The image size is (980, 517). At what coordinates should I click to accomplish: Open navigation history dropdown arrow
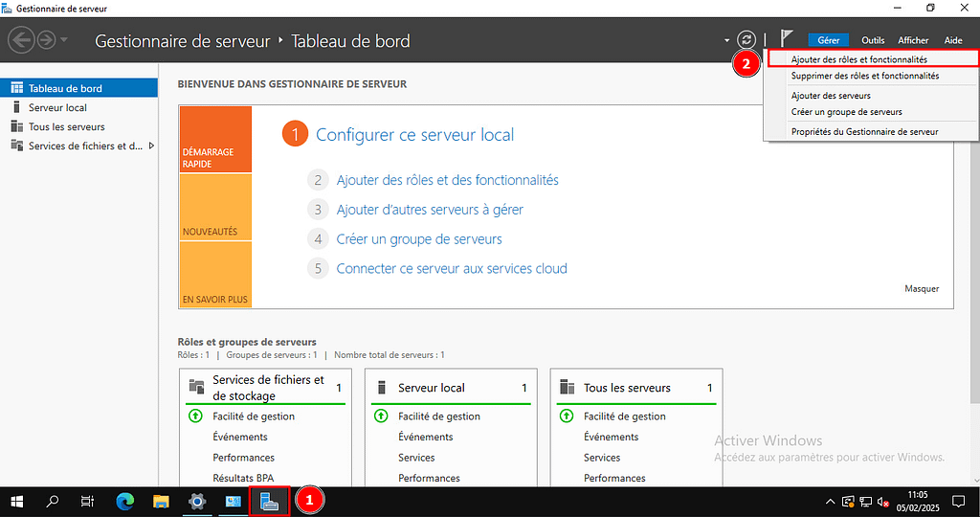[x=64, y=40]
